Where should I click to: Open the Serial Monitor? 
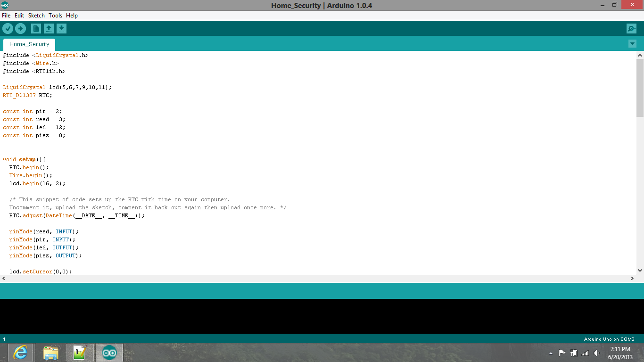coord(631,28)
